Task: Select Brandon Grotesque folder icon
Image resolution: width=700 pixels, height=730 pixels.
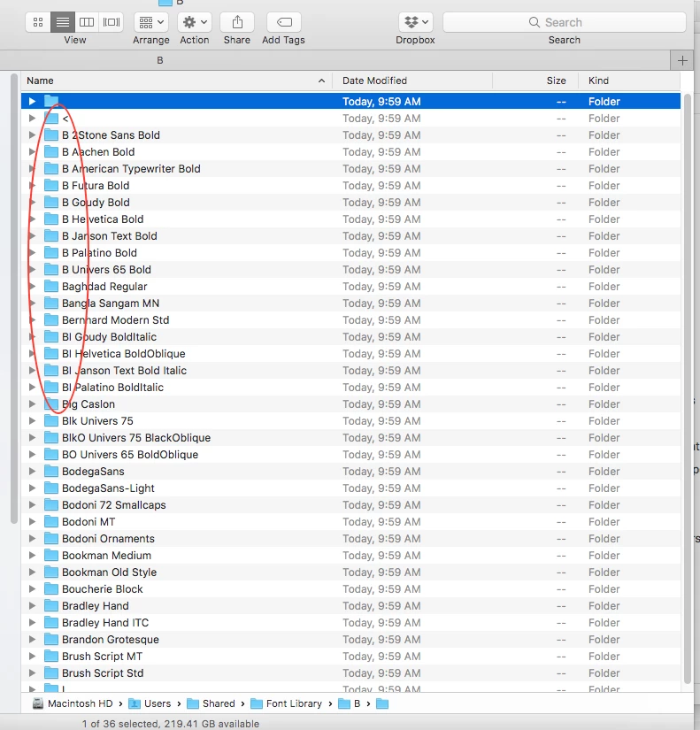Action: click(51, 639)
